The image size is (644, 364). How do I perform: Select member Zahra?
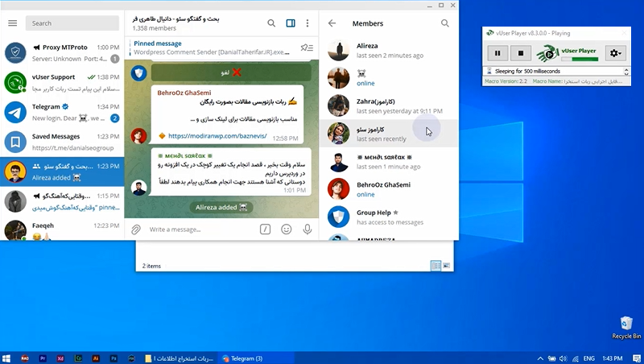coord(389,105)
